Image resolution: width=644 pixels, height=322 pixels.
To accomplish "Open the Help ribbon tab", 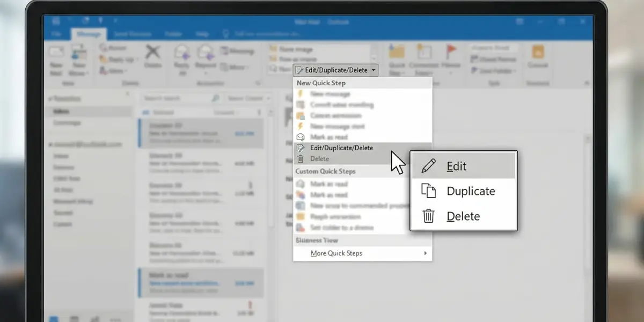I will tap(202, 34).
